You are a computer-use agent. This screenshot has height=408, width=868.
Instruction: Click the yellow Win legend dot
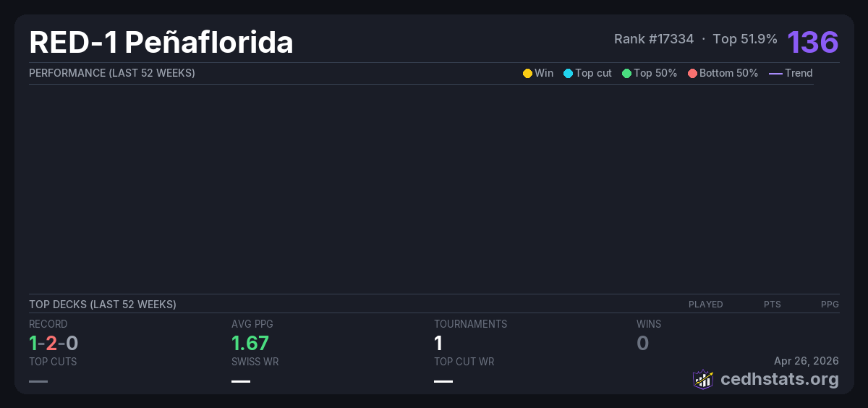coord(527,73)
